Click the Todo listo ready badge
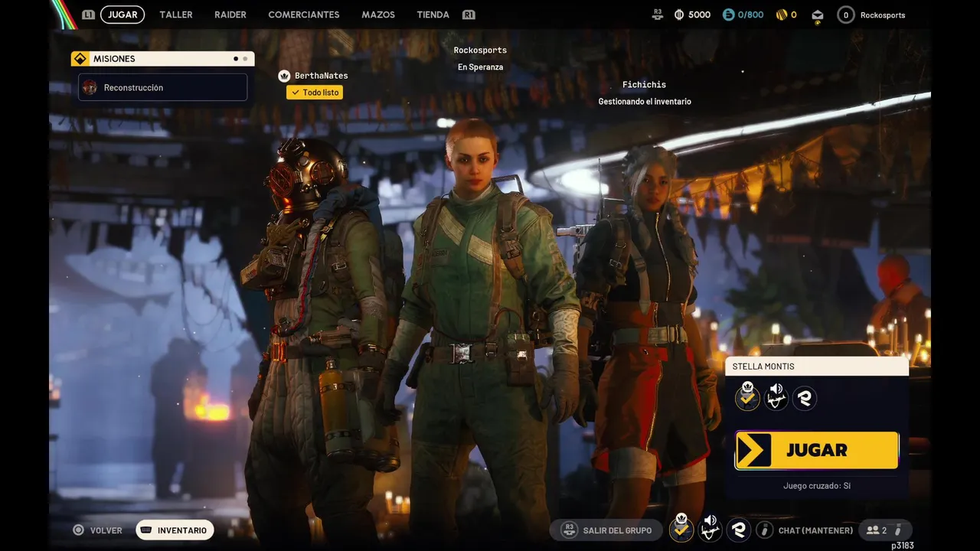 point(315,93)
